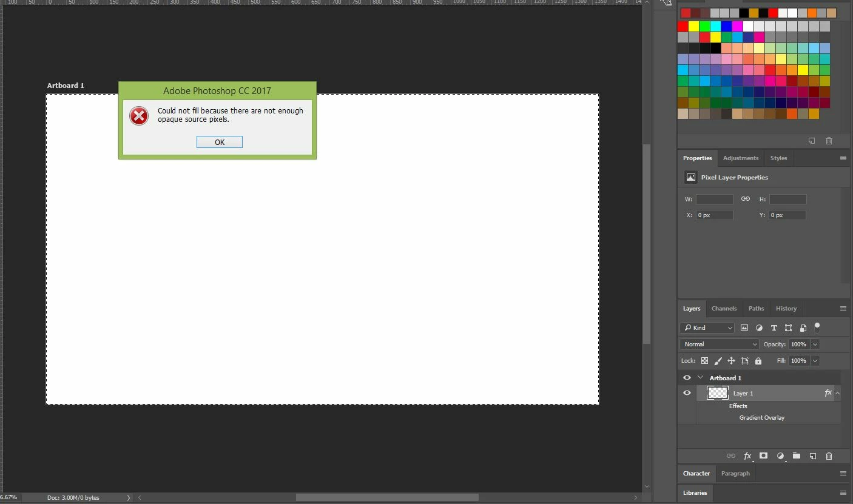Collapse Layer 1 effects list arrow
The width and height of the screenshot is (853, 504).
click(x=837, y=393)
